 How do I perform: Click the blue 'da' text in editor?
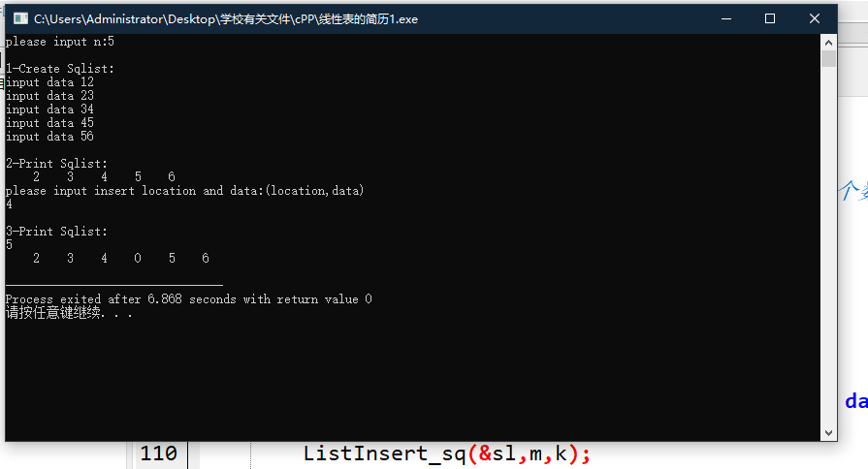[856, 401]
